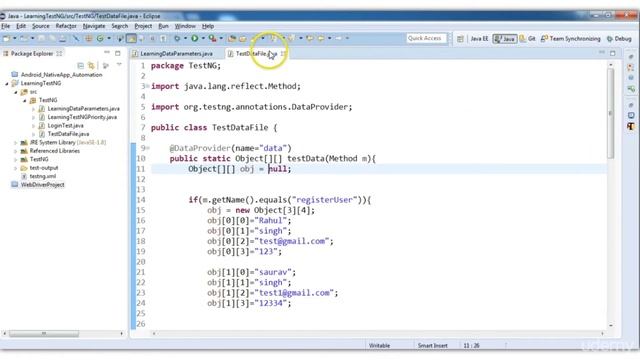
Task: Open the New file dropdown arrow
Action: pos(15,38)
